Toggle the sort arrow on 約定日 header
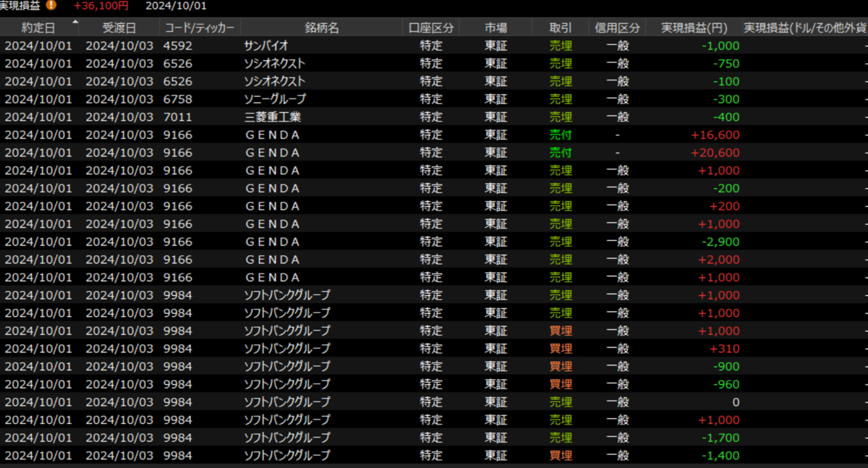868x468 pixels. click(x=75, y=22)
